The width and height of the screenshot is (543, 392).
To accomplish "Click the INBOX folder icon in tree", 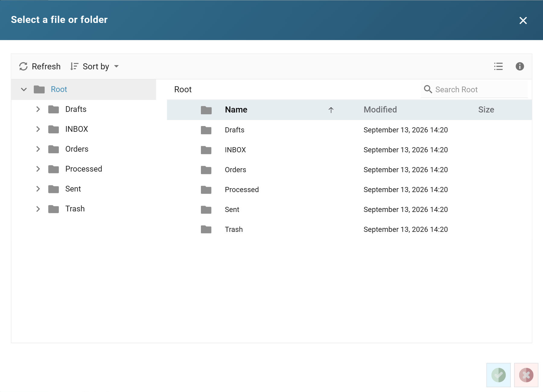I will [54, 129].
